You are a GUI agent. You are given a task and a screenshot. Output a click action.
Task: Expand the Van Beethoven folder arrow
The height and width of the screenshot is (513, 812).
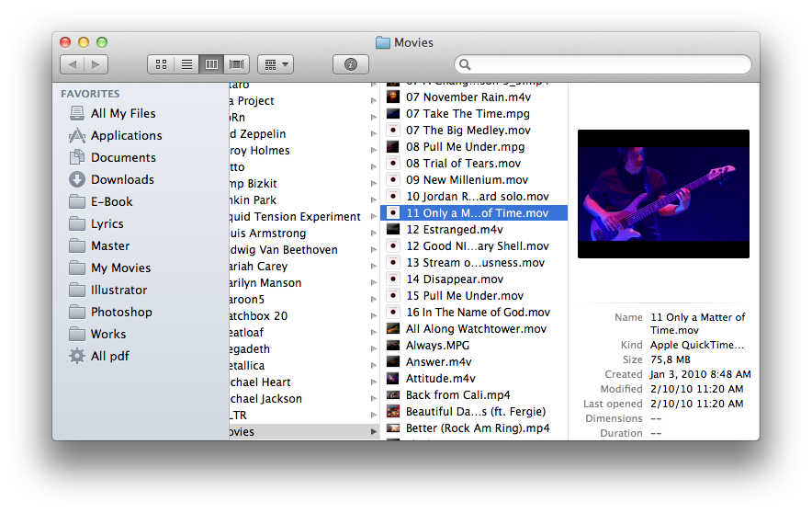(x=373, y=250)
